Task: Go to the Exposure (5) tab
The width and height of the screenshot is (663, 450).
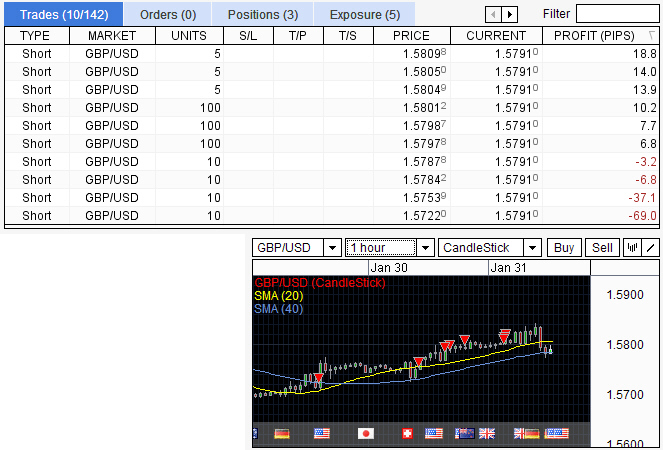Action: click(x=365, y=14)
